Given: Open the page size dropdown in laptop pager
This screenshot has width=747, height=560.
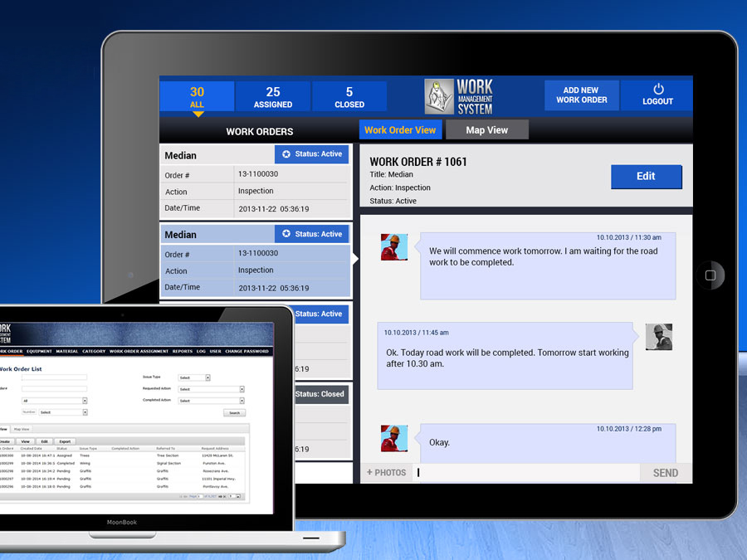Looking at the screenshot, I should pyautogui.click(x=234, y=496).
